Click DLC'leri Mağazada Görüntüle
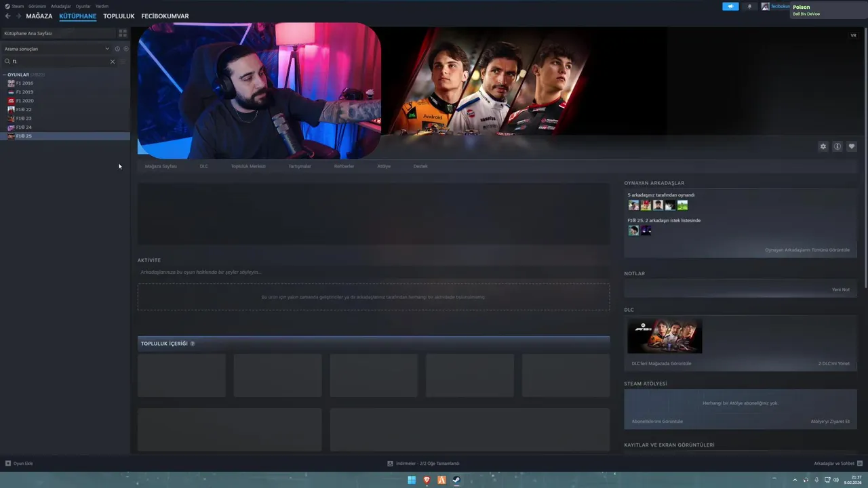 pyautogui.click(x=661, y=363)
